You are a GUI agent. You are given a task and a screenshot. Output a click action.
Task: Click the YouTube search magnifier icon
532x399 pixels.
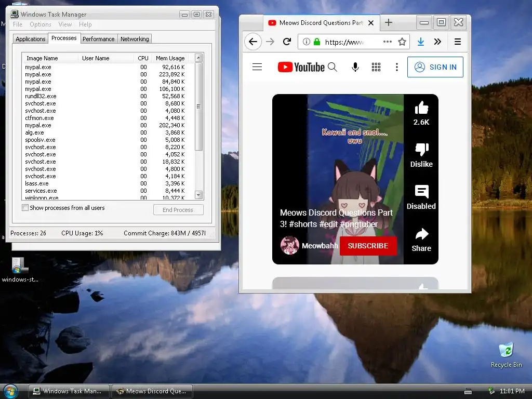(x=332, y=67)
